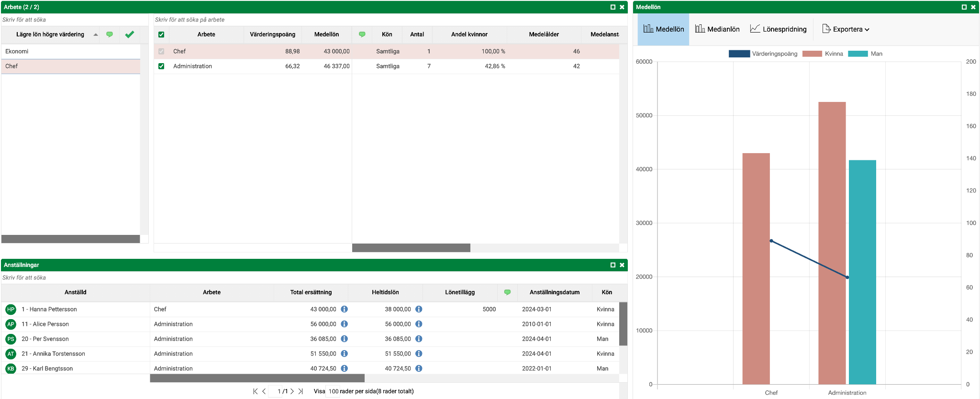
Task: Maximize the Arbete panel
Action: 613,7
